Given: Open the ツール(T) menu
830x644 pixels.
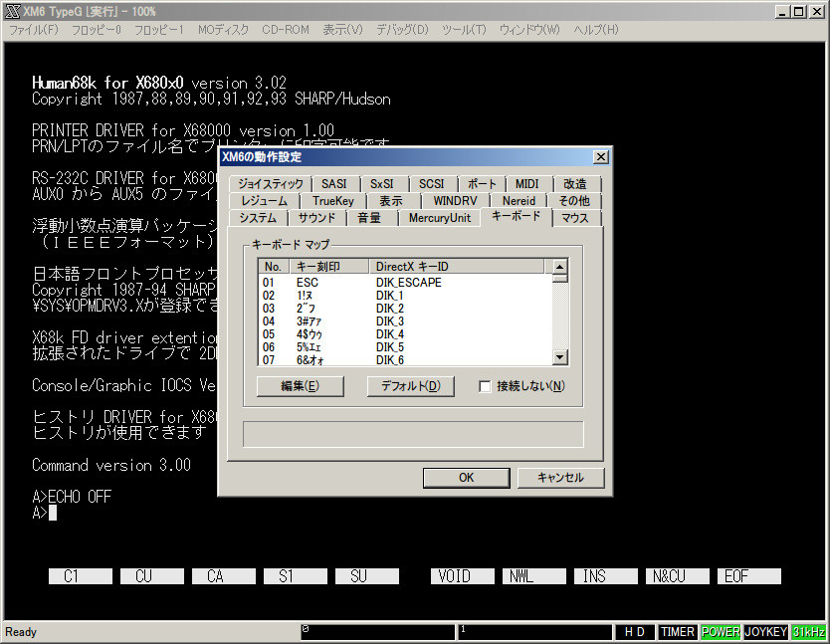Looking at the screenshot, I should [x=464, y=30].
